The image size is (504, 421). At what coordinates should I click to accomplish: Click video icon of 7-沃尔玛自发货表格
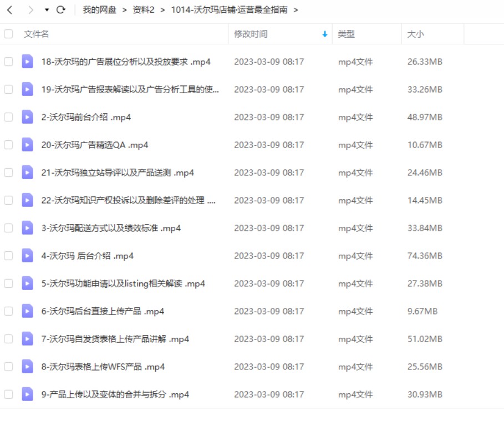click(x=27, y=339)
